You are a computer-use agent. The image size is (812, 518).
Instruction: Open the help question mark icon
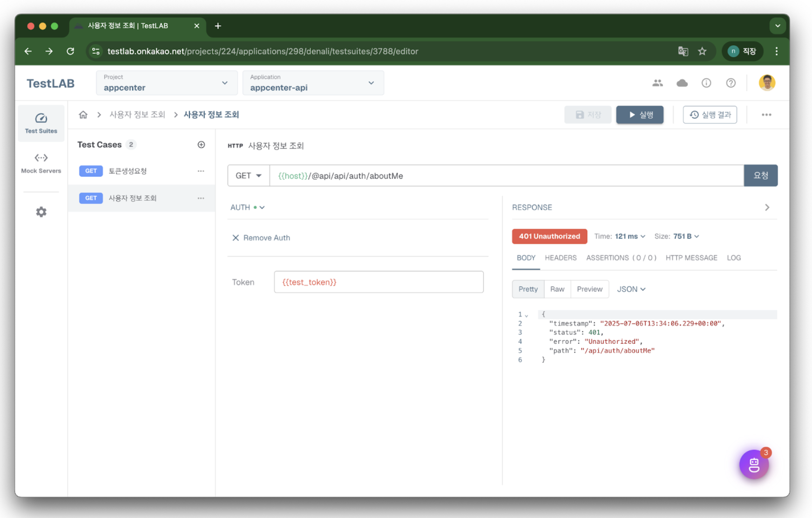pyautogui.click(x=731, y=83)
